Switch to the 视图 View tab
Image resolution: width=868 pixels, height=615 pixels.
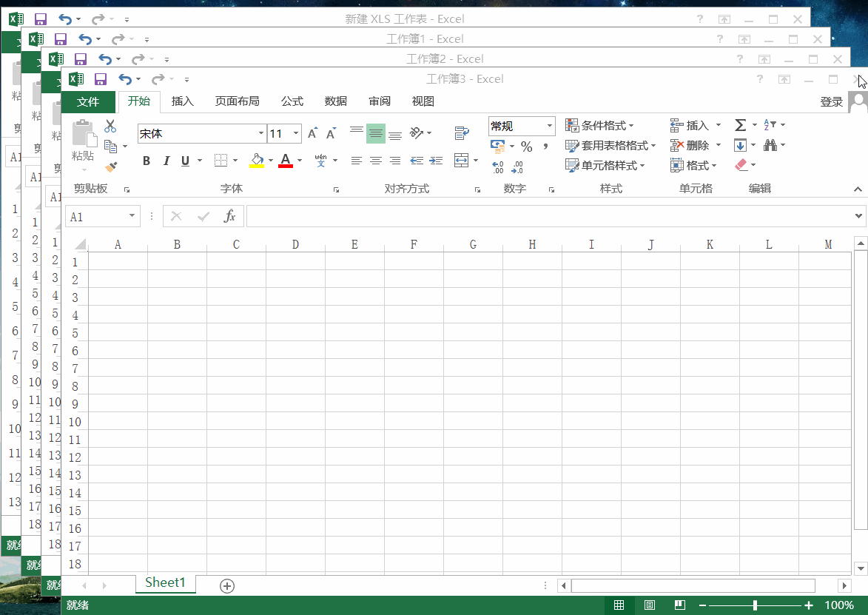point(423,101)
